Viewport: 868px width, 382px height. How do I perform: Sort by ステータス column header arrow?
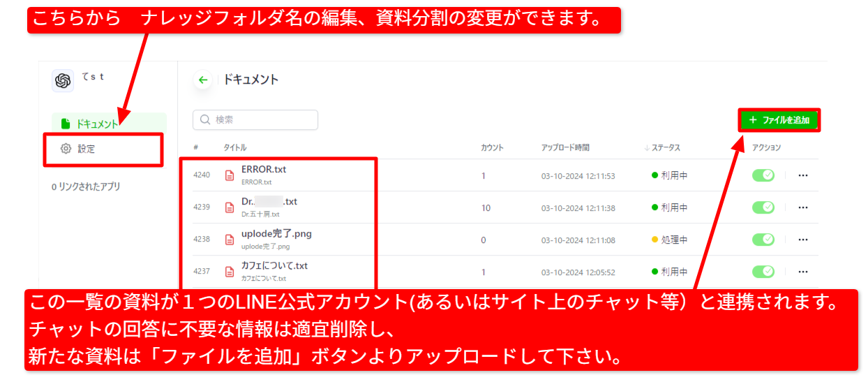[x=647, y=148]
